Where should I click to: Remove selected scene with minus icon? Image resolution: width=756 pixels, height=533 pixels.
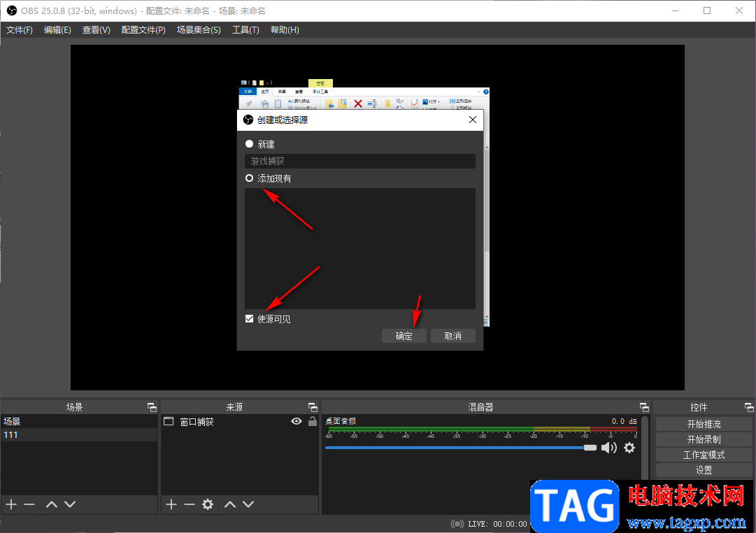point(29,504)
